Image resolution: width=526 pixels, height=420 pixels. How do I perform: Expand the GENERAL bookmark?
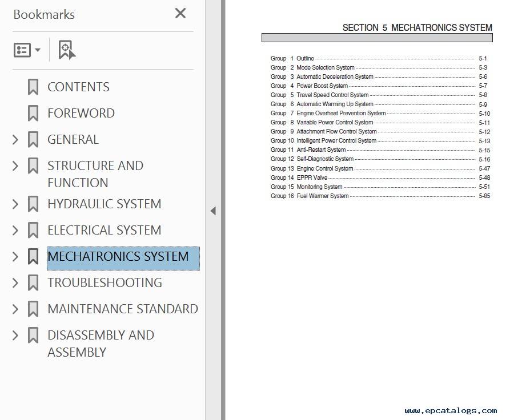coord(15,139)
